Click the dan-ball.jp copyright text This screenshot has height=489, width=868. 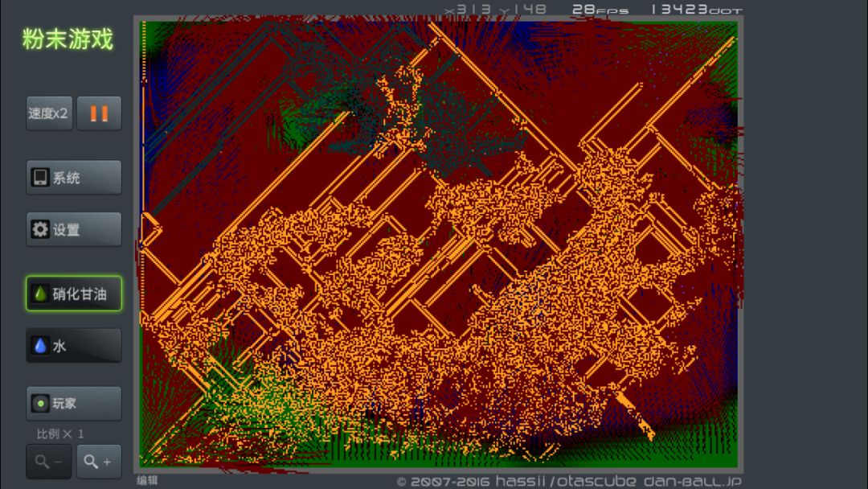tap(569, 481)
